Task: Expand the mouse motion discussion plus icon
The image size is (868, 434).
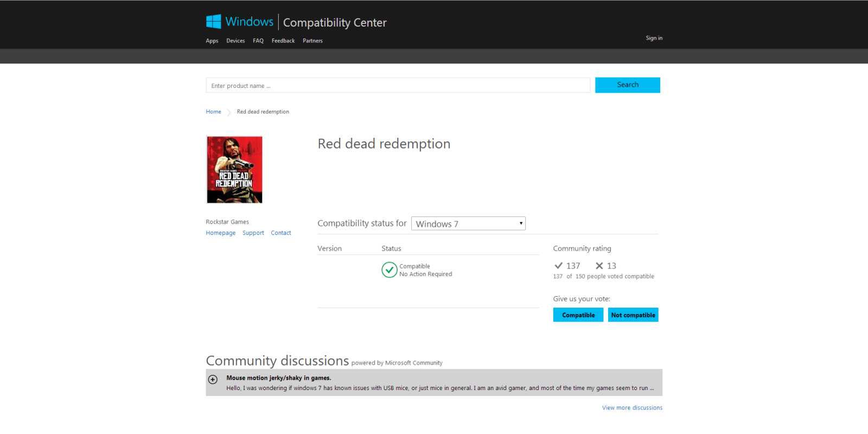Action: pos(213,380)
